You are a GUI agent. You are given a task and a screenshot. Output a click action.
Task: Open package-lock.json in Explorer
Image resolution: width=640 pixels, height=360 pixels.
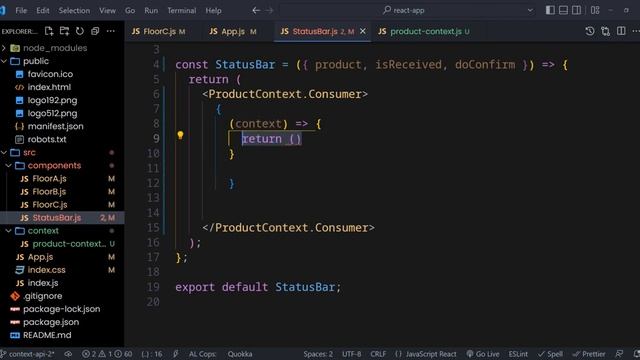click(62, 309)
